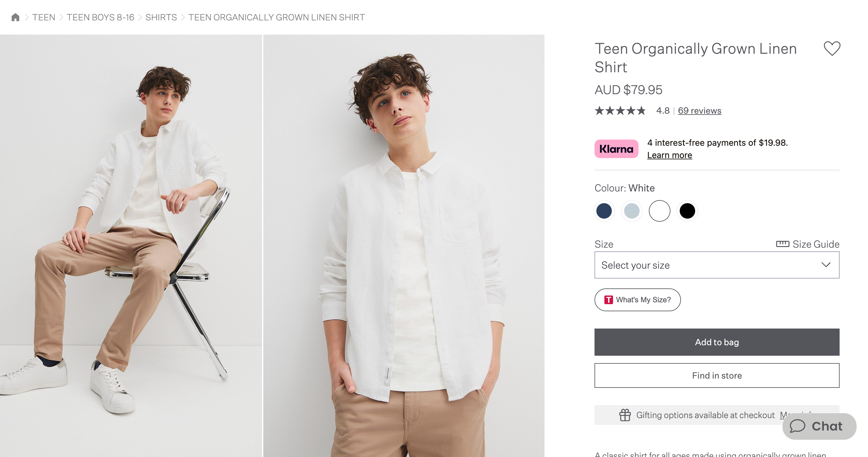Choose the white colour option
Image resolution: width=868 pixels, height=457 pixels.
pyautogui.click(x=659, y=211)
